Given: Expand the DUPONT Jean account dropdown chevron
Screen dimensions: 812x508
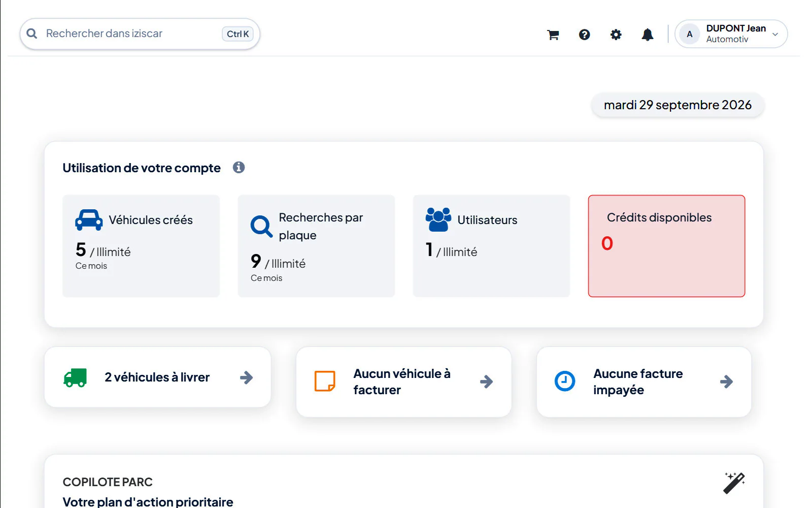Looking at the screenshot, I should (x=775, y=35).
